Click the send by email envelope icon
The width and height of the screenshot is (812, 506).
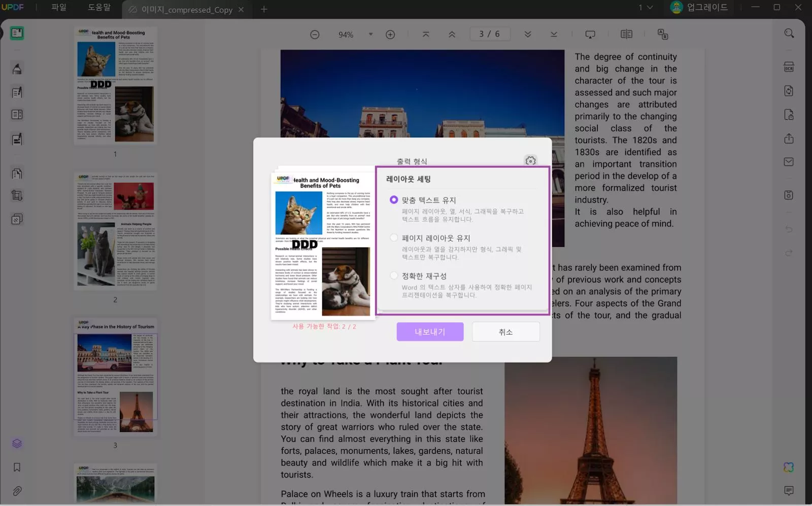pos(789,162)
